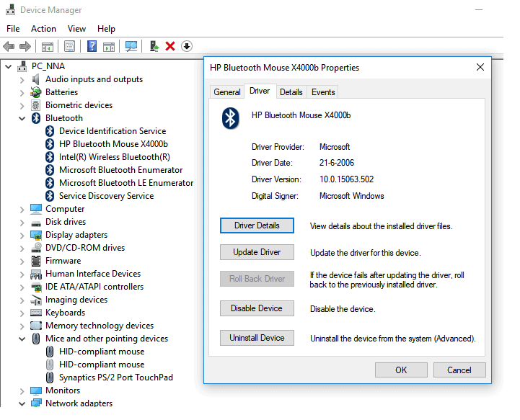The width and height of the screenshot is (520, 420).
Task: Select Service Discovery Service entry
Action: coord(107,196)
